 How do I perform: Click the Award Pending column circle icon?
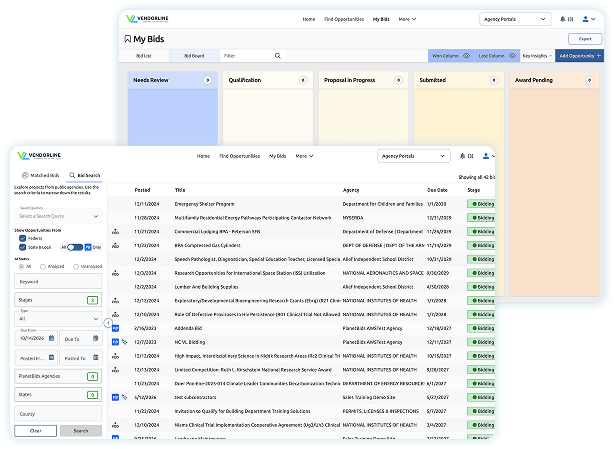click(589, 80)
